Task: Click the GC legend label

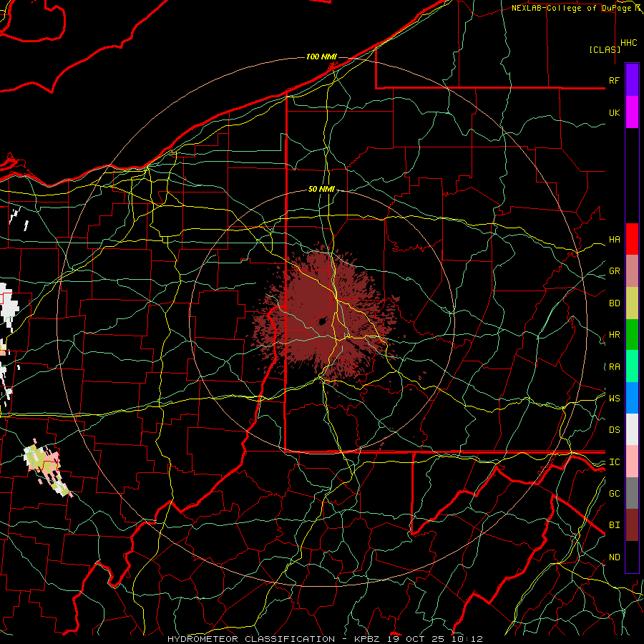Action: (614, 494)
